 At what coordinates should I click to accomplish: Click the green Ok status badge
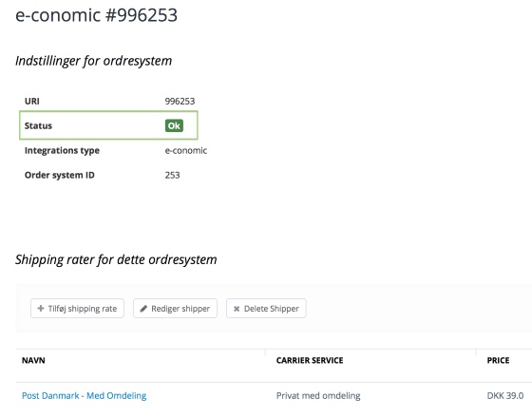click(x=174, y=125)
